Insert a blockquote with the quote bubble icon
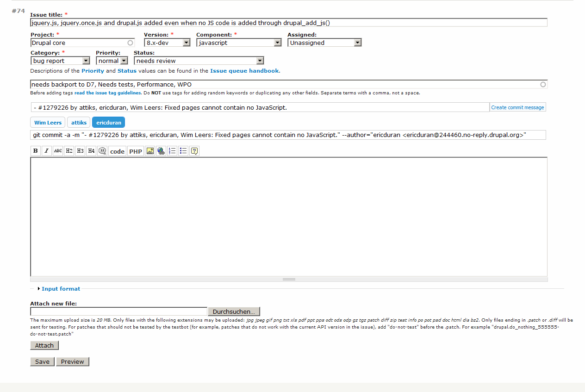Image resolution: width=585 pixels, height=392 pixels. 102,151
